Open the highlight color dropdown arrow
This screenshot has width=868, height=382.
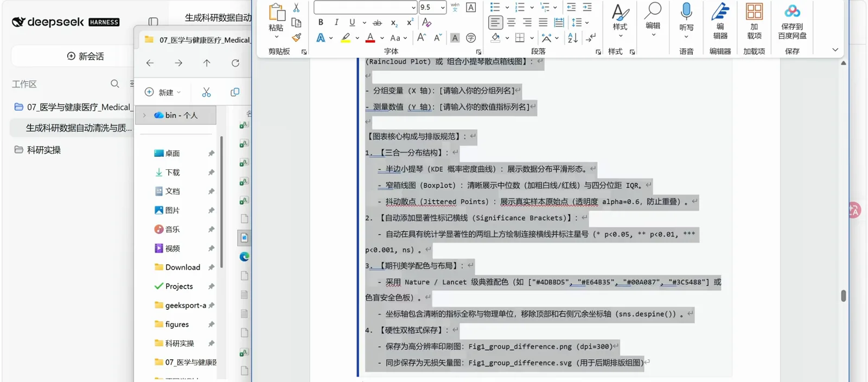[358, 38]
